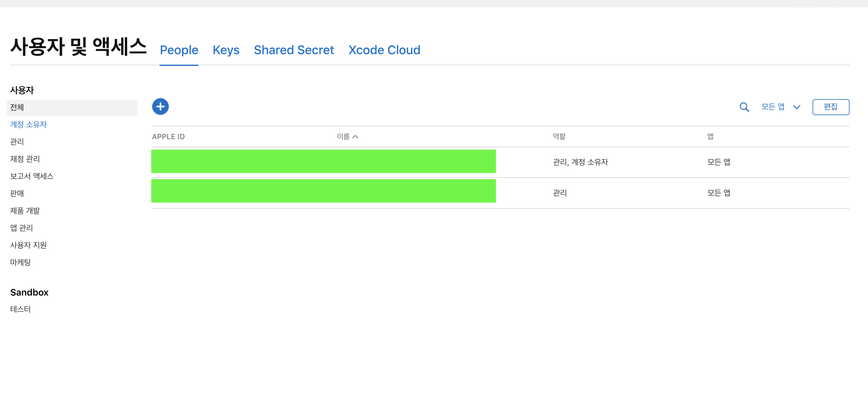This screenshot has width=868, height=407.
Task: Click the 판매 sidebar item
Action: coord(17,193)
